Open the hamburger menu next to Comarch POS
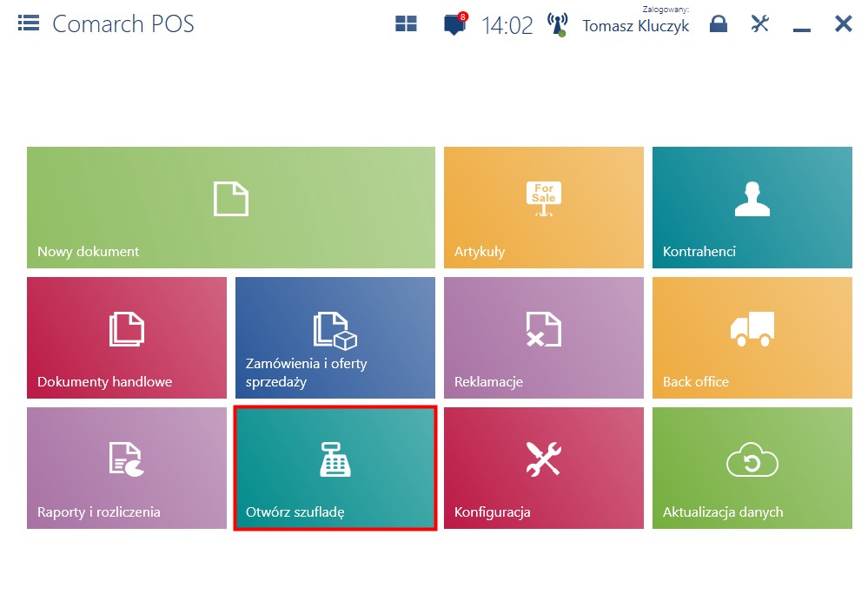The image size is (868, 594). tap(28, 23)
